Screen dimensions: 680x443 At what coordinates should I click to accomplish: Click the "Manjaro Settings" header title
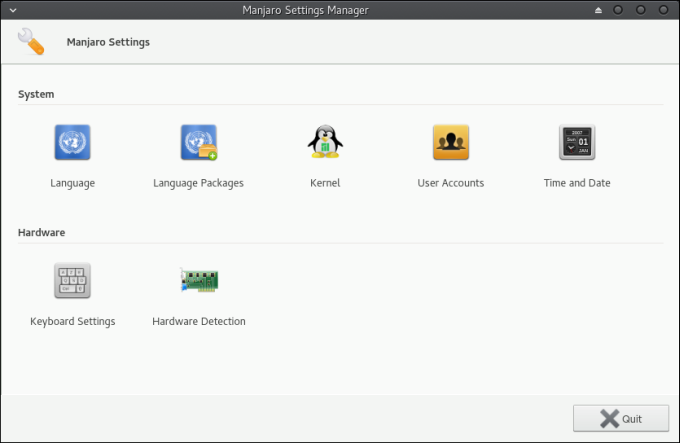(108, 42)
